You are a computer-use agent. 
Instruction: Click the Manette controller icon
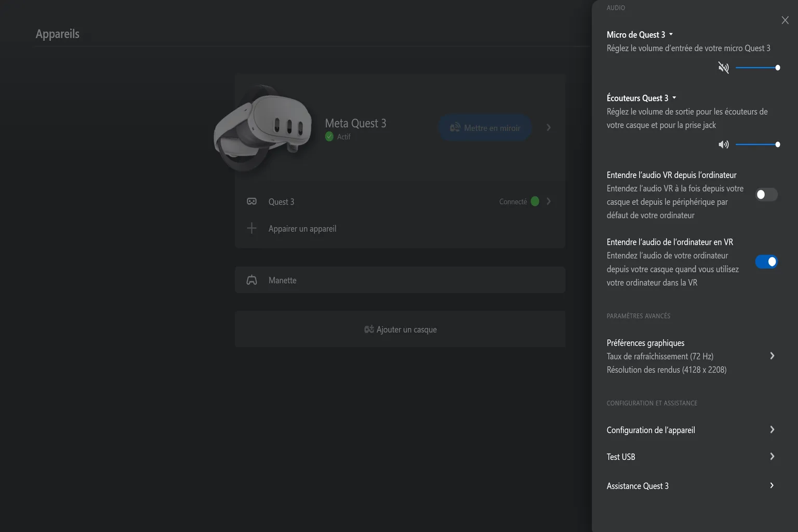(x=251, y=280)
